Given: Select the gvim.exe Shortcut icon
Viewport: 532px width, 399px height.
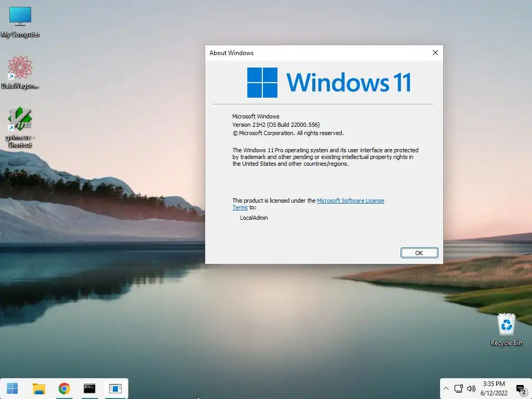Looking at the screenshot, I should click(20, 127).
